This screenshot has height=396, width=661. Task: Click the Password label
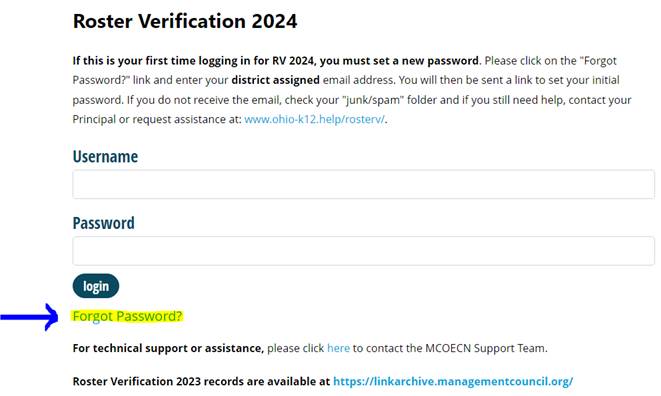click(x=104, y=223)
